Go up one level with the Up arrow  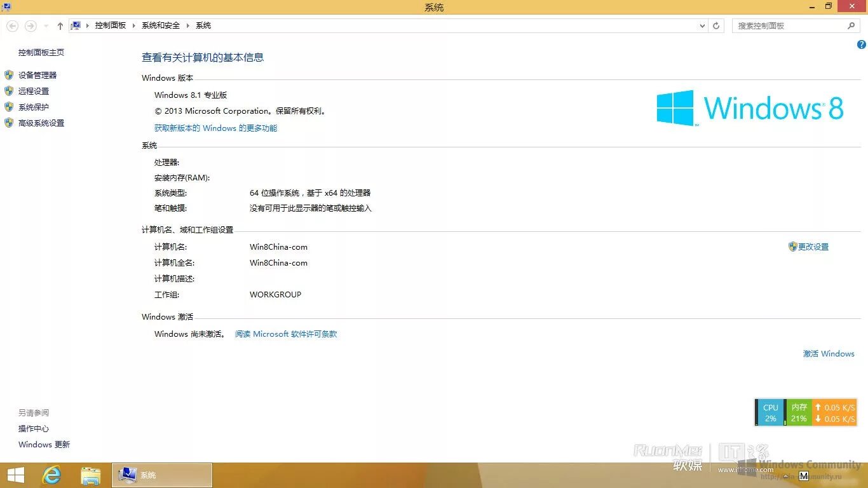click(60, 26)
